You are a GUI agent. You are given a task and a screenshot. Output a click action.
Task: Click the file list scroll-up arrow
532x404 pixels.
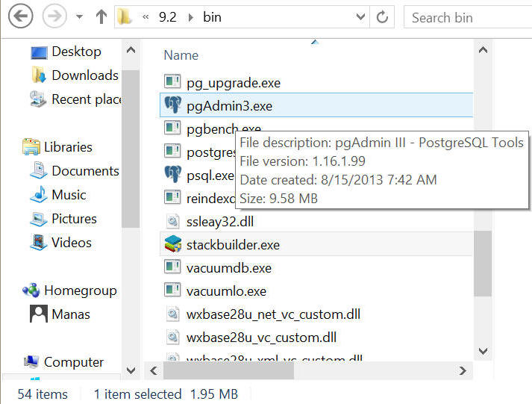pos(483,51)
